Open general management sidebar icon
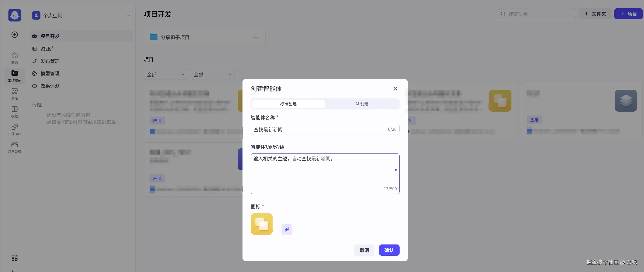Image resolution: width=644 pixels, height=272 pixels. [14, 147]
